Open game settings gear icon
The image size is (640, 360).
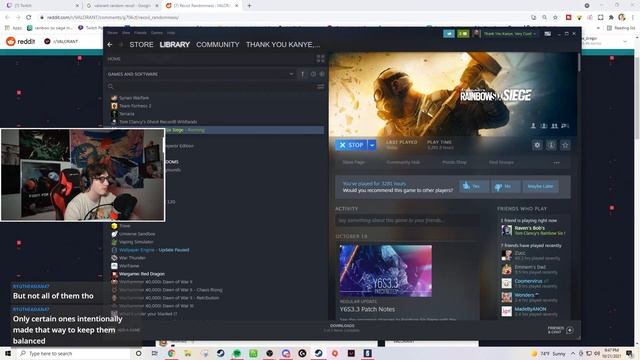point(537,145)
